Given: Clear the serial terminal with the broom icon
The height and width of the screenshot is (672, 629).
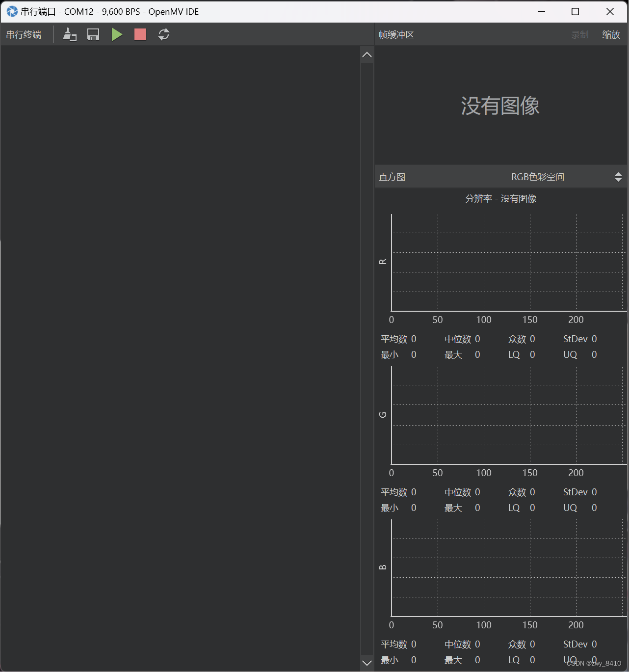Looking at the screenshot, I should 69,34.
